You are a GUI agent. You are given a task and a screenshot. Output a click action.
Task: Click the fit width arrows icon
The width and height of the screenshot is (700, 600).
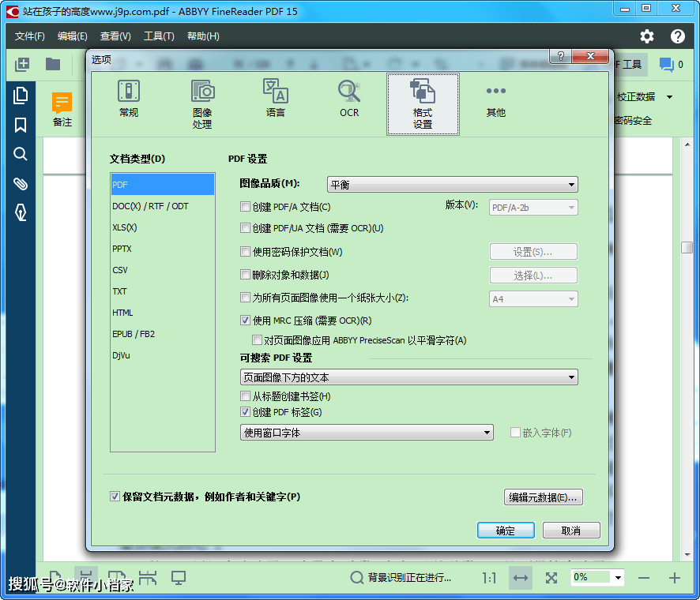tap(521, 578)
